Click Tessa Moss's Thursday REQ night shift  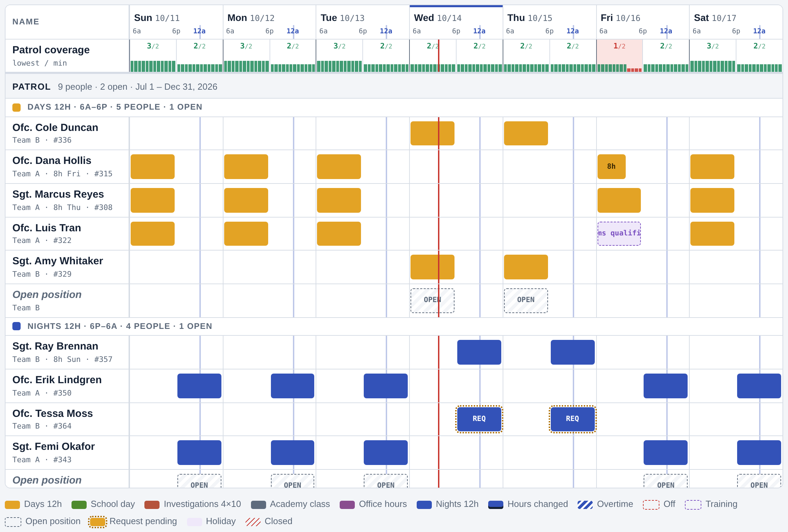tap(573, 419)
